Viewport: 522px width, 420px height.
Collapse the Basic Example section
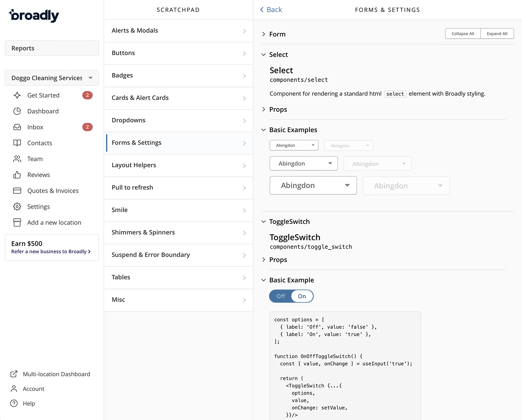(x=288, y=280)
